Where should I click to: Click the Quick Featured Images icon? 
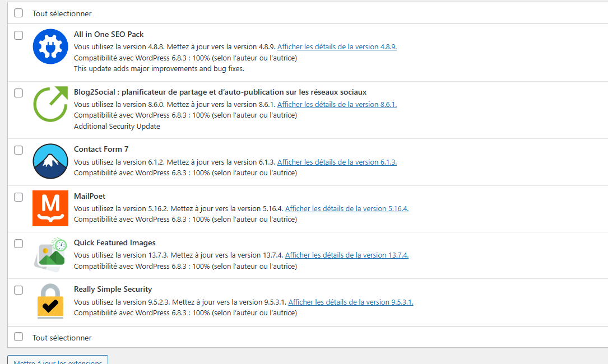[x=50, y=255]
